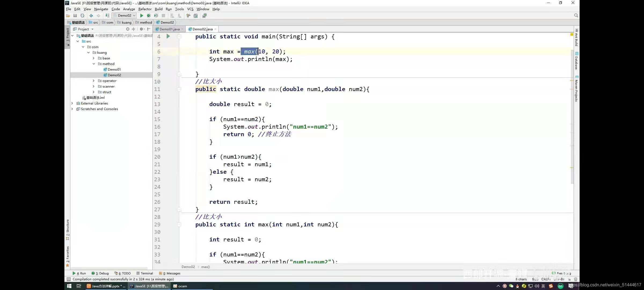Switch to the Demo01.java editor tab

[x=169, y=29]
